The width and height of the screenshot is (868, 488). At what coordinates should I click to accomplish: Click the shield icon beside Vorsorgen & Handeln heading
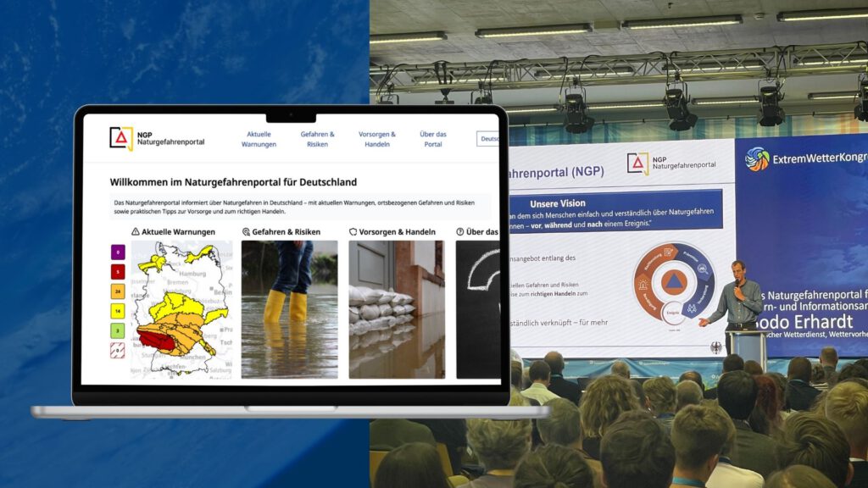tap(353, 232)
